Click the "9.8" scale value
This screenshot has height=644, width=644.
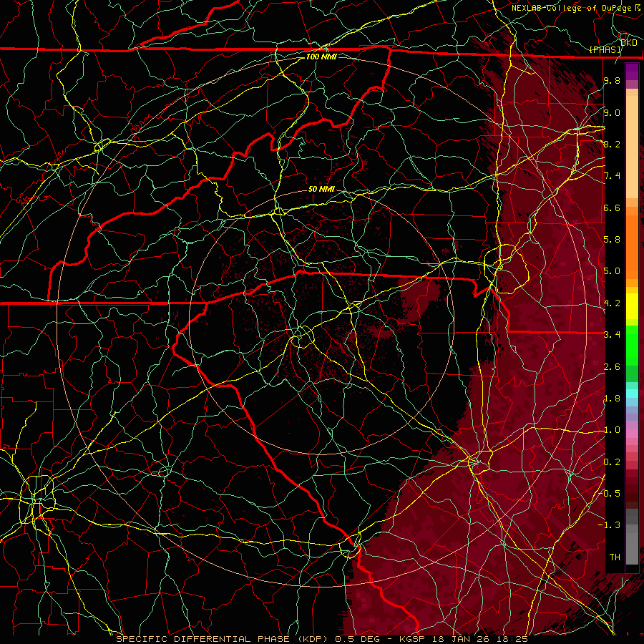(x=612, y=80)
